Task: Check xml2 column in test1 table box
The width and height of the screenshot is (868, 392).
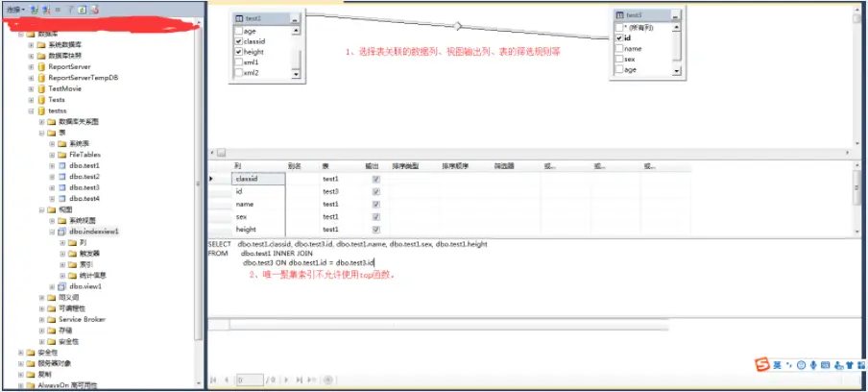Action: tap(238, 72)
